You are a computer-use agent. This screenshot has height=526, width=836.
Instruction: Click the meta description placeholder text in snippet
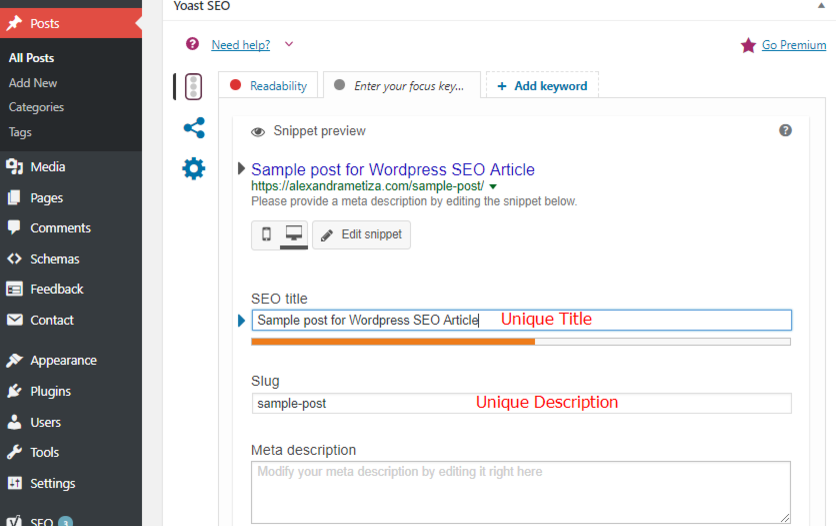point(414,201)
